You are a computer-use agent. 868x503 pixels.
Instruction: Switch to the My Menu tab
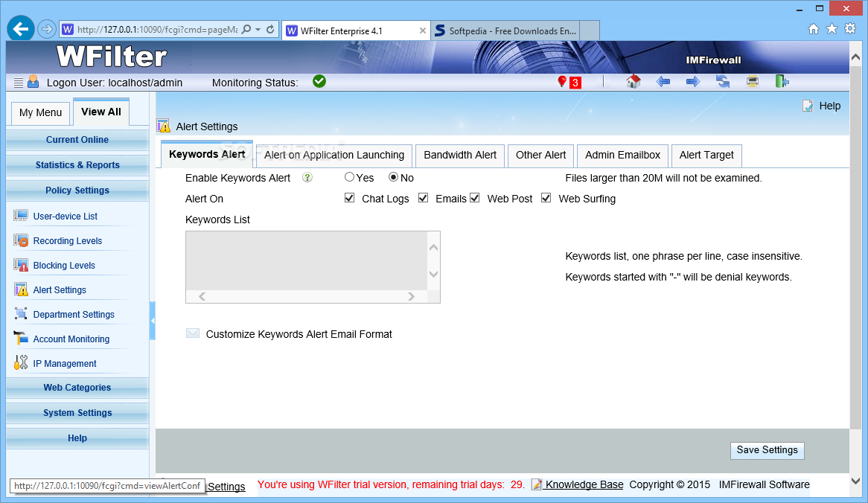(x=40, y=113)
